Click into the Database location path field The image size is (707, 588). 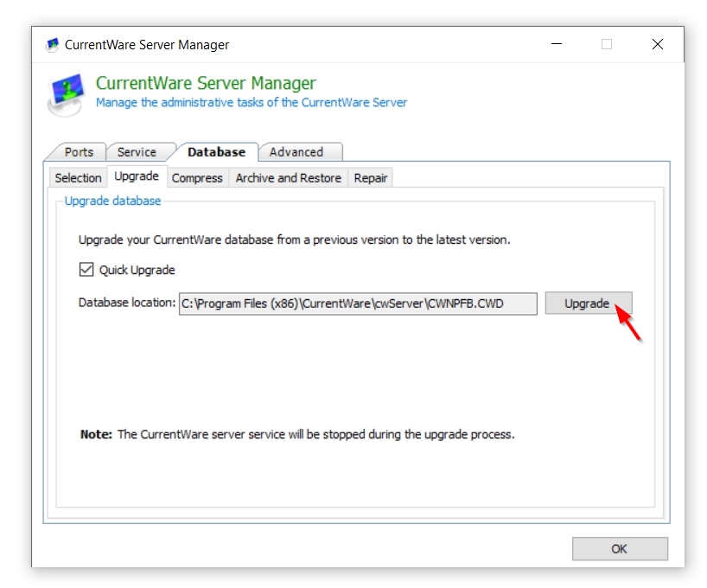click(x=358, y=304)
